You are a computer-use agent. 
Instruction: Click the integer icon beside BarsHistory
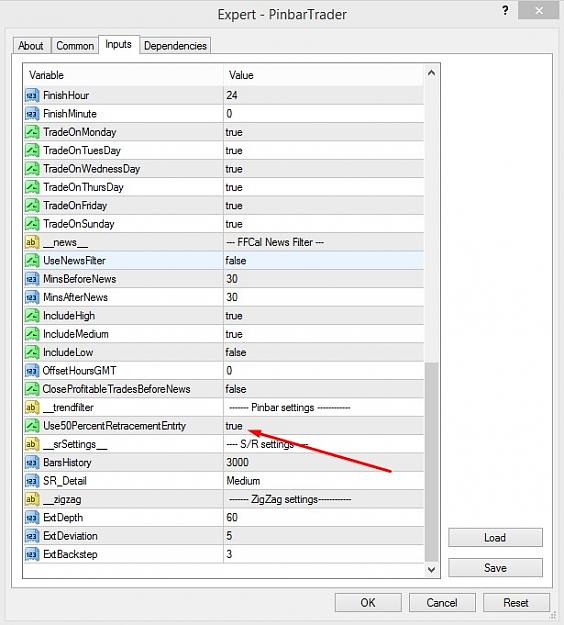(32, 462)
